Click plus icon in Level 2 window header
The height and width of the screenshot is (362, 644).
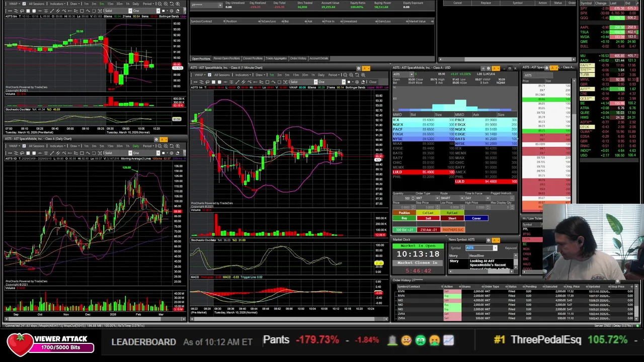[483, 68]
